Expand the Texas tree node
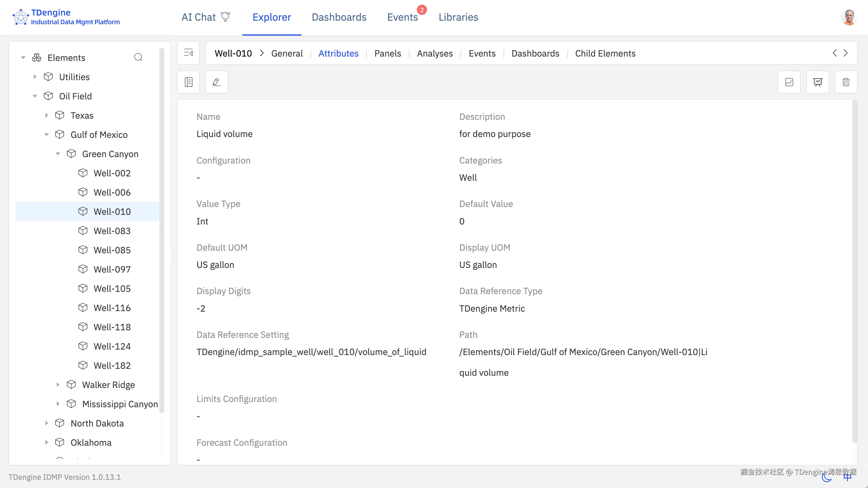Screen dimensions: 868x488 [47, 115]
